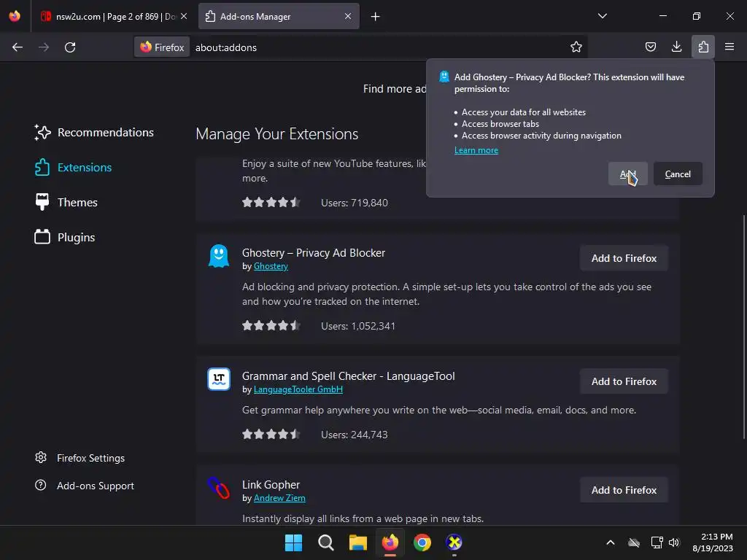
Task: Click the Link Gopher chain icon
Action: 219,488
